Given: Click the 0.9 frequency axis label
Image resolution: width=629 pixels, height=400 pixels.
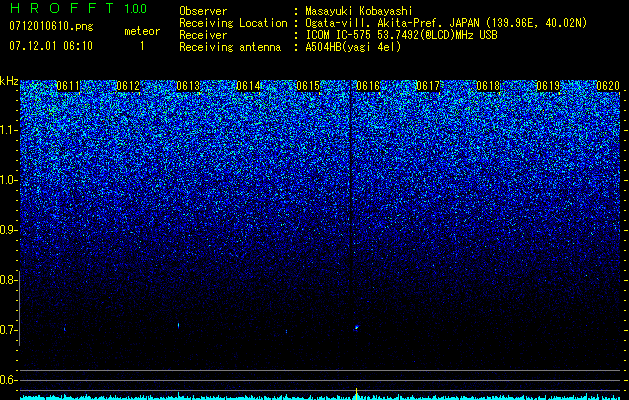Looking at the screenshot, I should coord(8,230).
